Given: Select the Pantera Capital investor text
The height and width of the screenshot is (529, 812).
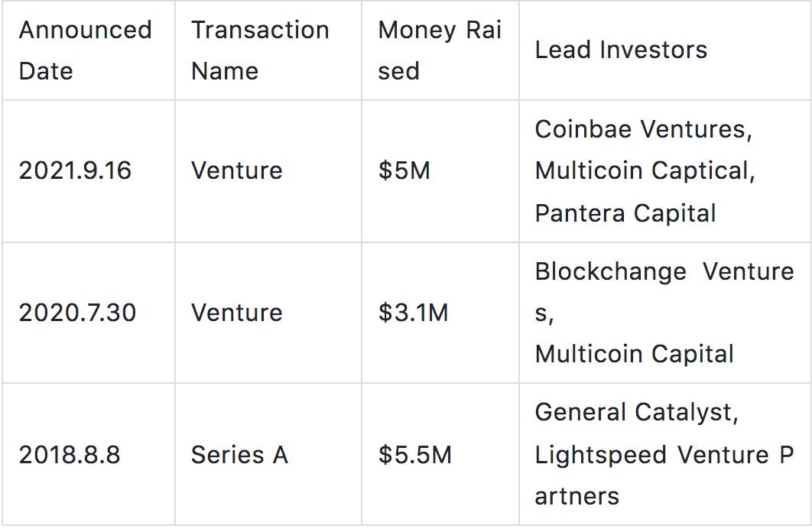Looking at the screenshot, I should 625,213.
